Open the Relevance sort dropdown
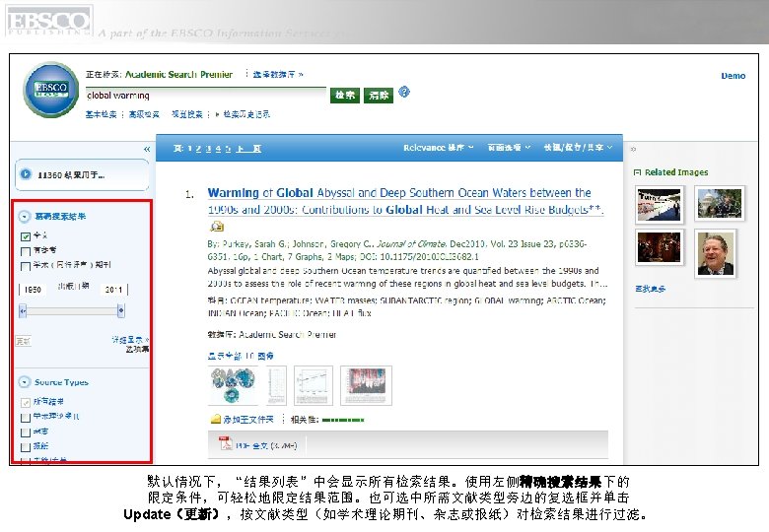Image resolution: width=769 pixels, height=532 pixels. click(x=439, y=148)
